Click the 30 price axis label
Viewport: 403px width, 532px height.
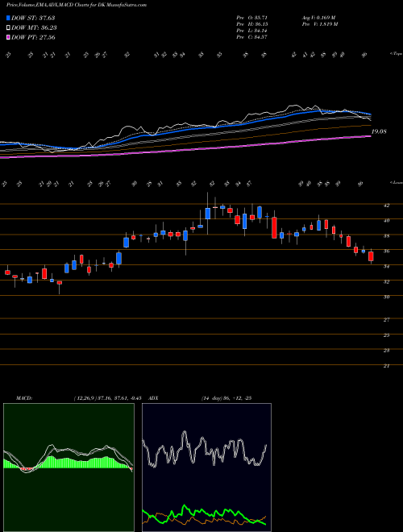coord(386,297)
